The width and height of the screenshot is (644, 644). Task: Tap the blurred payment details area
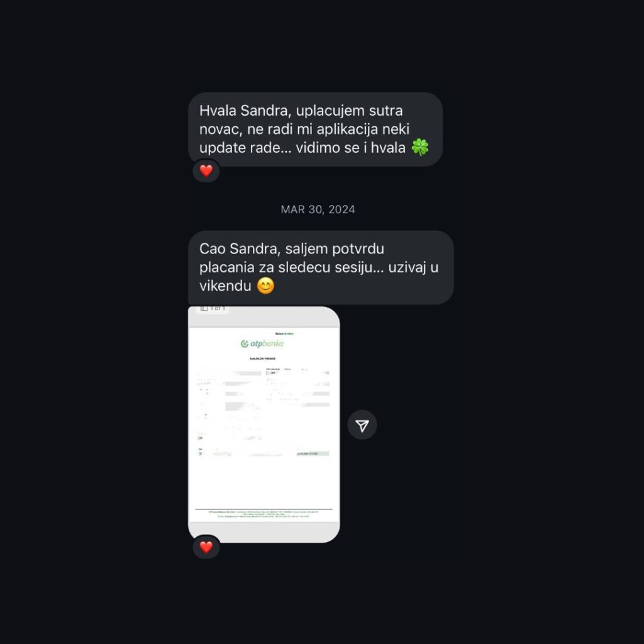pos(264,404)
